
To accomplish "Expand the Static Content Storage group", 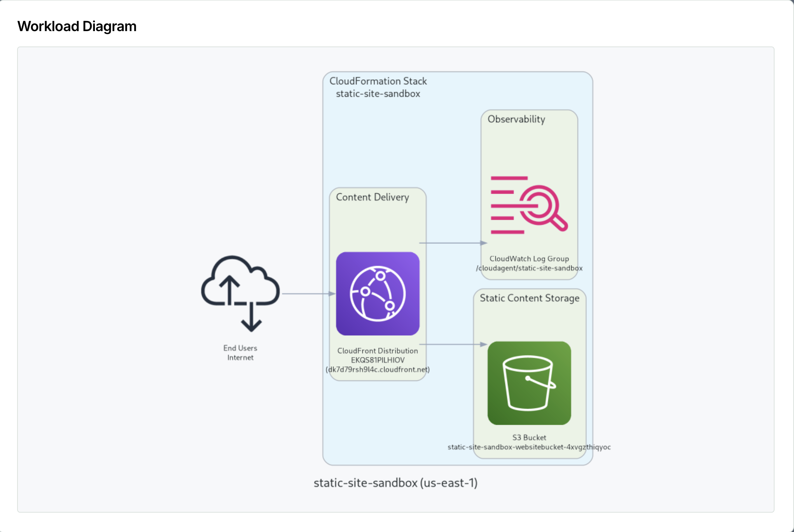I will click(530, 298).
